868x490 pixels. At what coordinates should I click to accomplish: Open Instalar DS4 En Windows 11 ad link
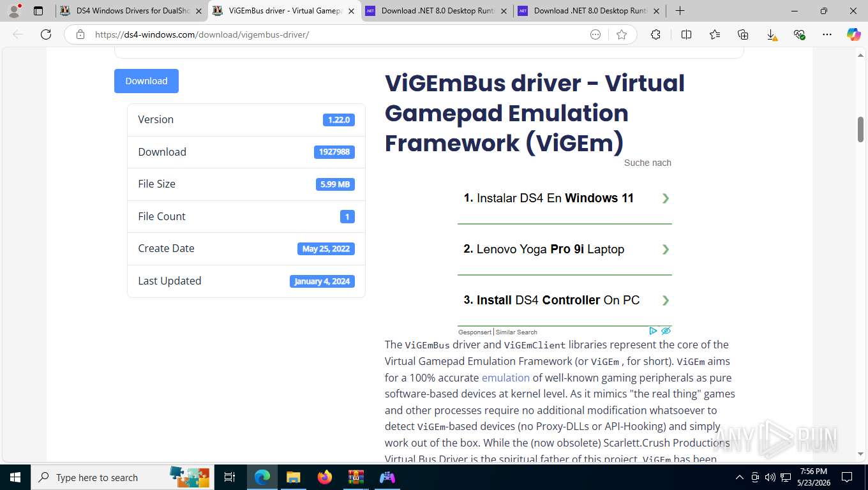point(565,198)
